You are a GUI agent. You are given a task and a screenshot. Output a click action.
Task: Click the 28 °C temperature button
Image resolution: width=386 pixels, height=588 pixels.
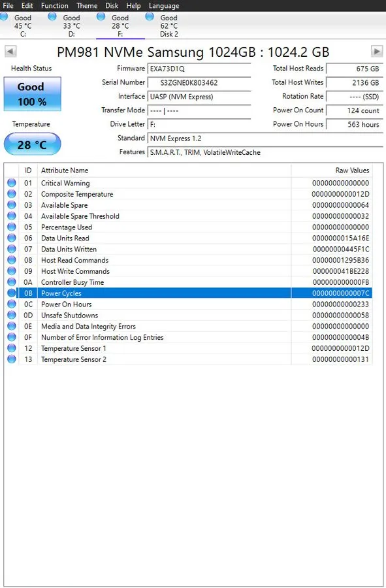click(x=32, y=144)
